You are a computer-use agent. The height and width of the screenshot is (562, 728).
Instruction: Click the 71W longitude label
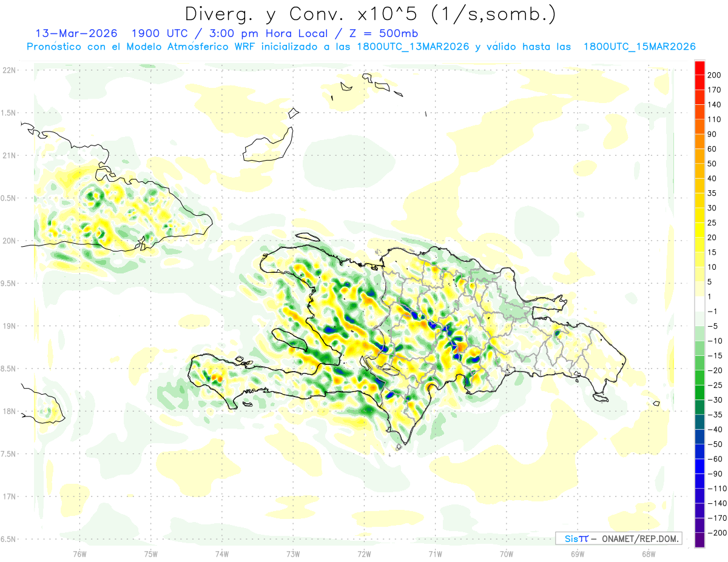click(x=435, y=554)
